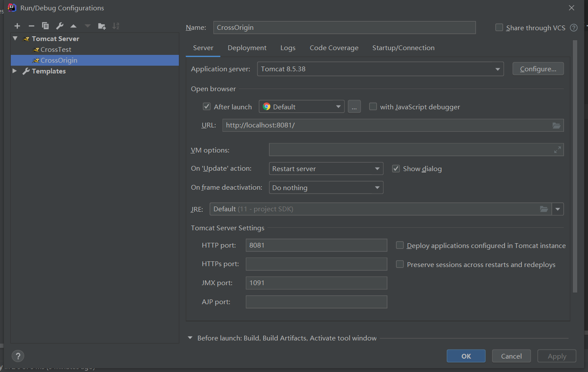Click the OK button
Screen dimensions: 588x372
tap(466, 356)
